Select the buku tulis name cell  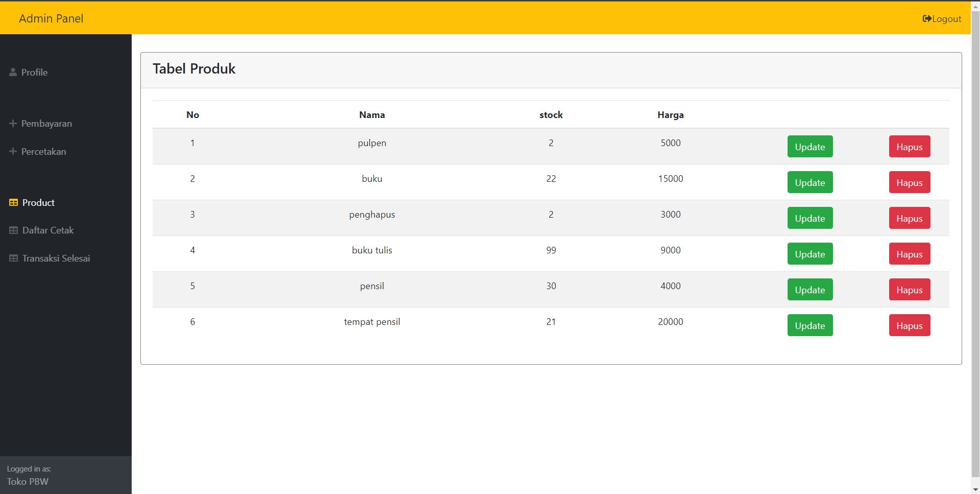click(x=372, y=250)
